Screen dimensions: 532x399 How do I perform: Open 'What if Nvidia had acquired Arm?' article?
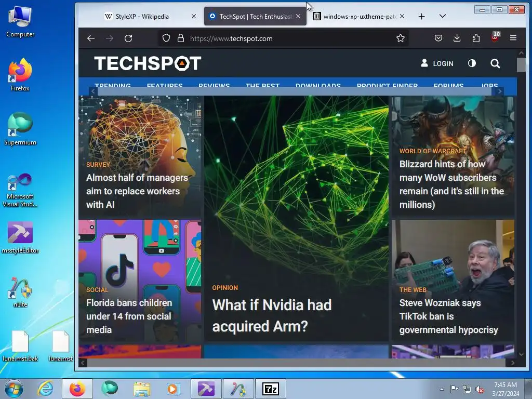coord(272,315)
